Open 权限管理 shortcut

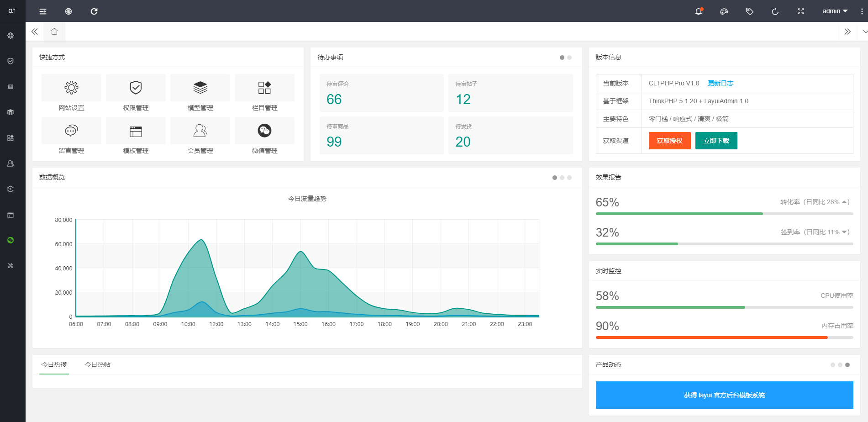[x=136, y=93]
